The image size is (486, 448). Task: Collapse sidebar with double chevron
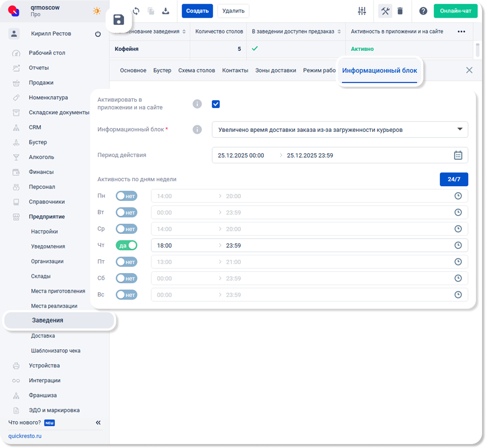pyautogui.click(x=98, y=423)
